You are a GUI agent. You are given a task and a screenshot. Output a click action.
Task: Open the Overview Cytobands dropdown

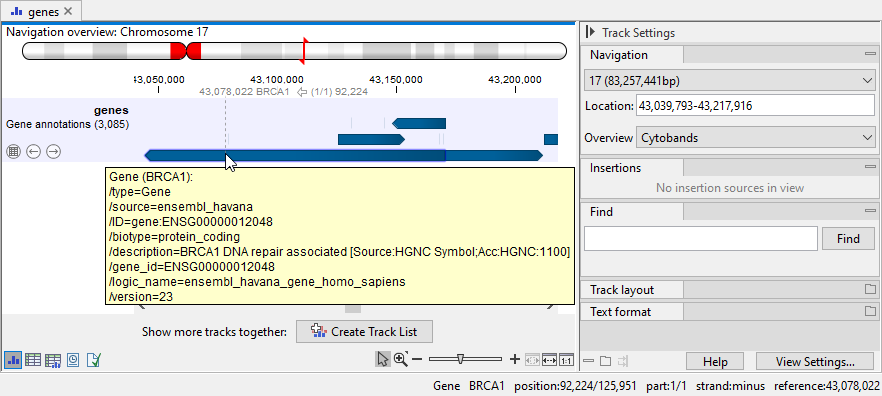pyautogui.click(x=755, y=138)
